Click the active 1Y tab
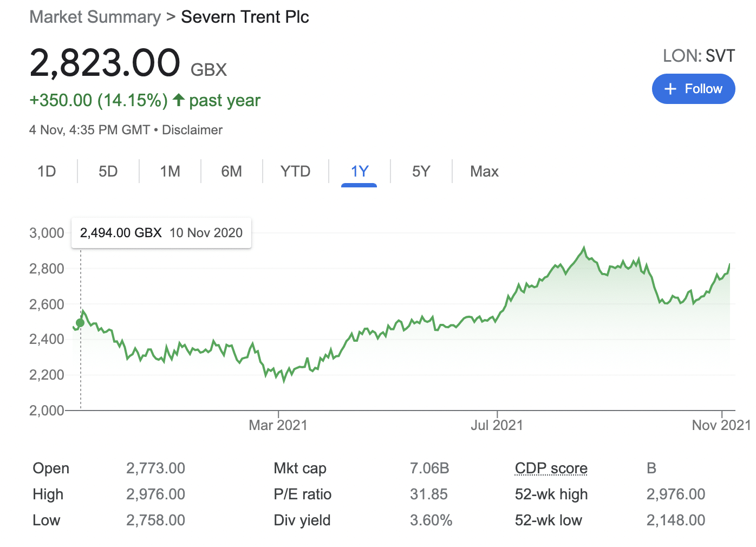Screen dimensions: 756x547 click(x=359, y=171)
